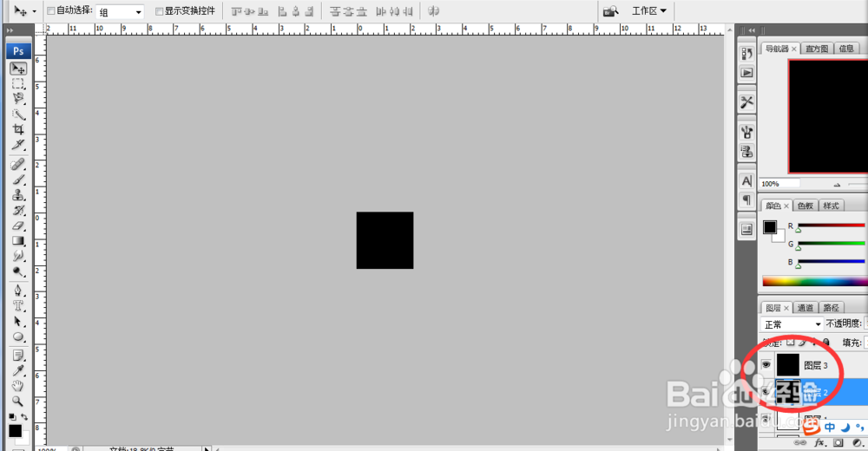The height and width of the screenshot is (451, 868).
Task: Switch to the 信息 tab
Action: (x=846, y=49)
